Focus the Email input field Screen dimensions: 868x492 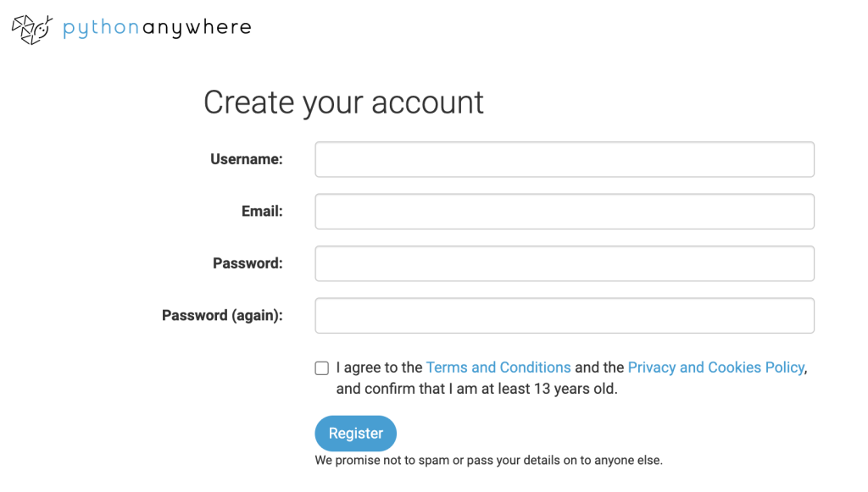click(565, 212)
